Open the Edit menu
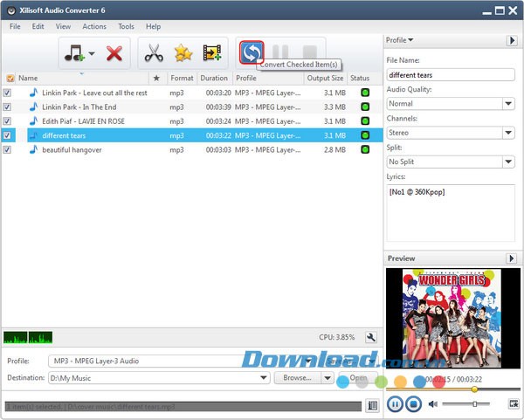The width and height of the screenshot is (524, 420). pos(38,26)
